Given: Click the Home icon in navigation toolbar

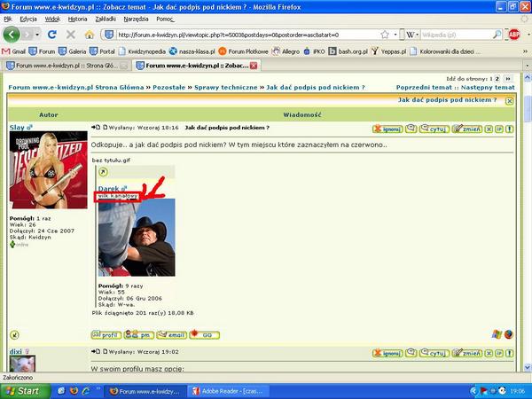Looking at the screenshot, I should point(89,35).
